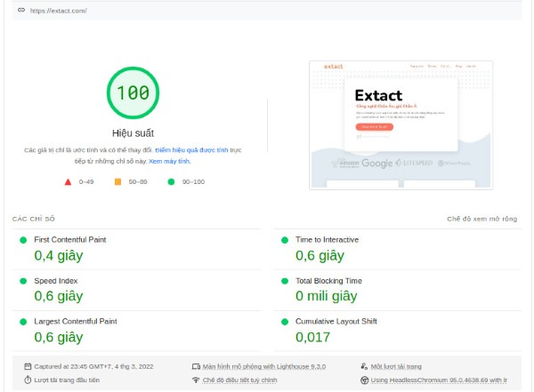Click the Chromium browser icon in footer
Screen dimensions: 534x392
[x=364, y=380]
